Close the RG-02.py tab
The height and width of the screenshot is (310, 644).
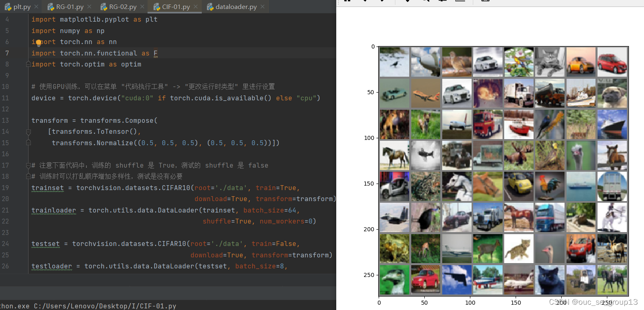click(142, 7)
